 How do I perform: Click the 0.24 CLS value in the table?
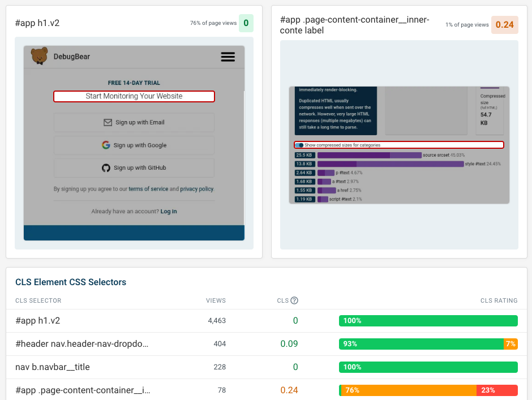click(289, 390)
